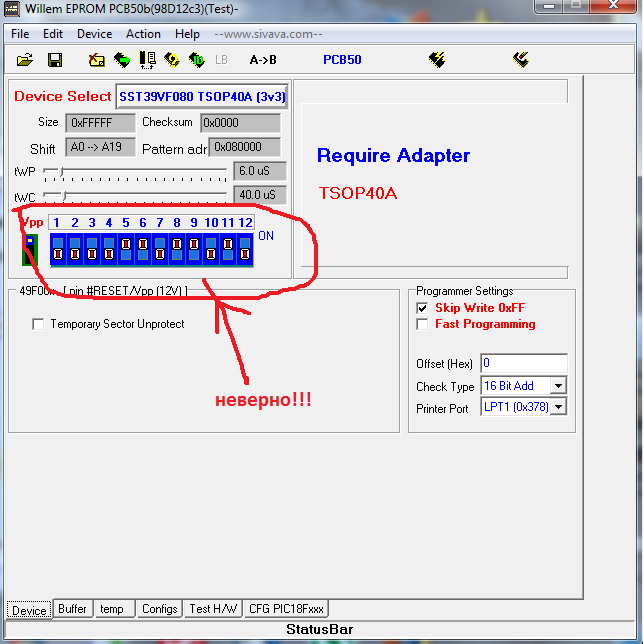Toggle DIP switch 6

(x=143, y=250)
